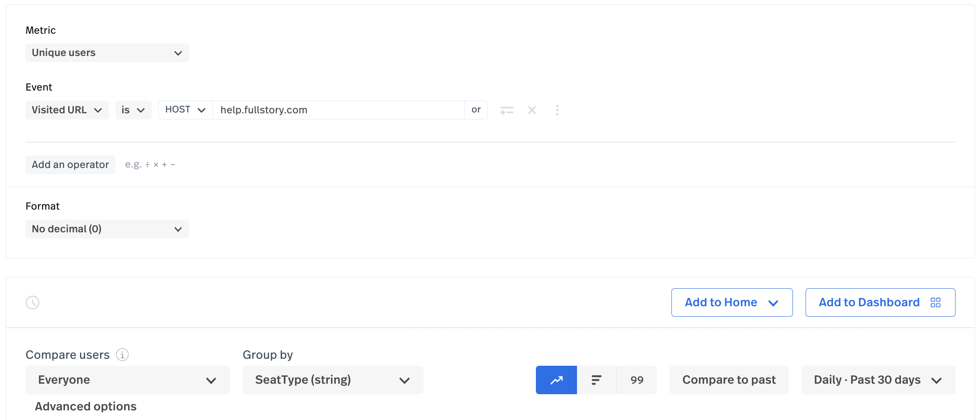Switch to the single number view
Viewport: 980px width, 420px height.
pyautogui.click(x=637, y=380)
